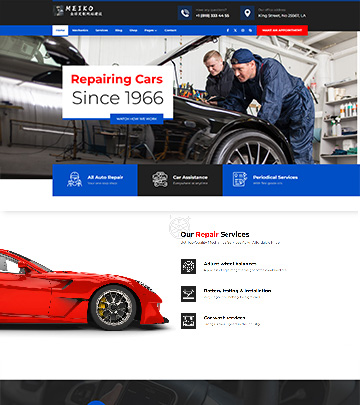360x405 pixels.
Task: Click the Meiko site logo
Action: [x=78, y=11]
